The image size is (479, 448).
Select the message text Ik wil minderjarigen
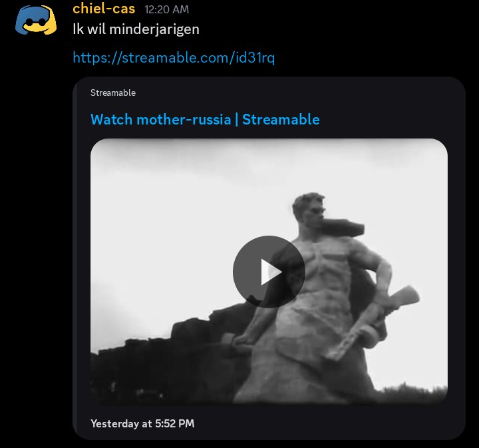[x=136, y=30]
